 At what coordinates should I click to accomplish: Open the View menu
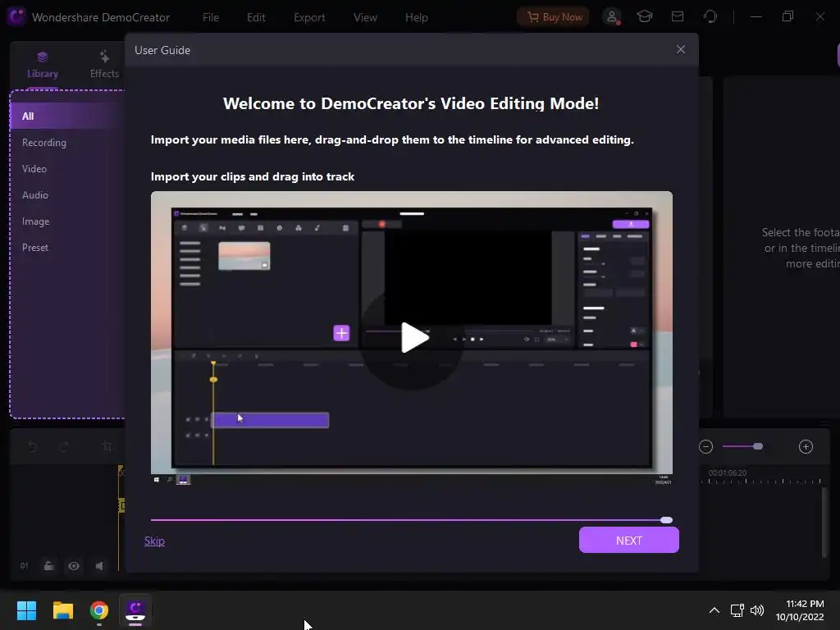[365, 17]
